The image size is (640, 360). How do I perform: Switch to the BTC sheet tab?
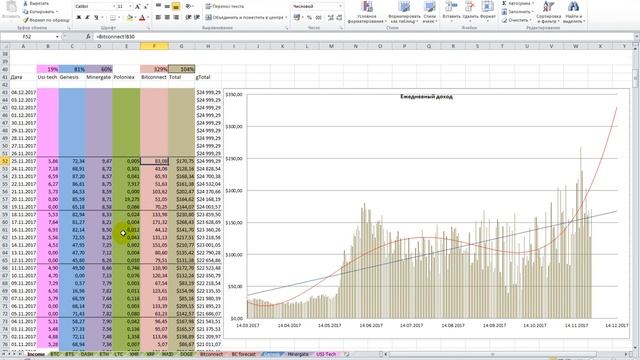click(x=55, y=354)
